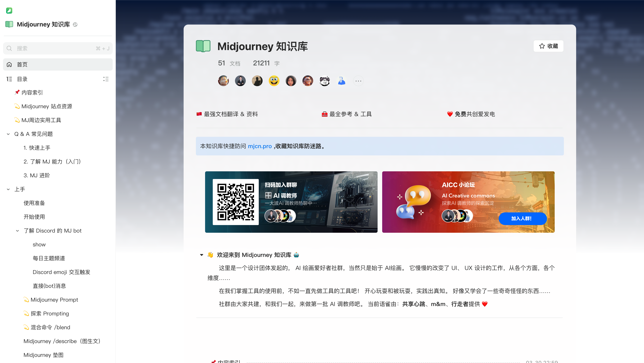Click the green Yuque logo icon
The width and height of the screenshot is (644, 363).
(x=9, y=10)
